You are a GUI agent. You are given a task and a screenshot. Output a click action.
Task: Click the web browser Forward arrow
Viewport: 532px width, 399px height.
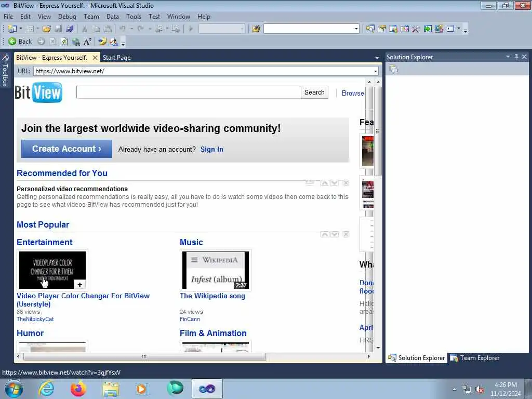coord(41,42)
